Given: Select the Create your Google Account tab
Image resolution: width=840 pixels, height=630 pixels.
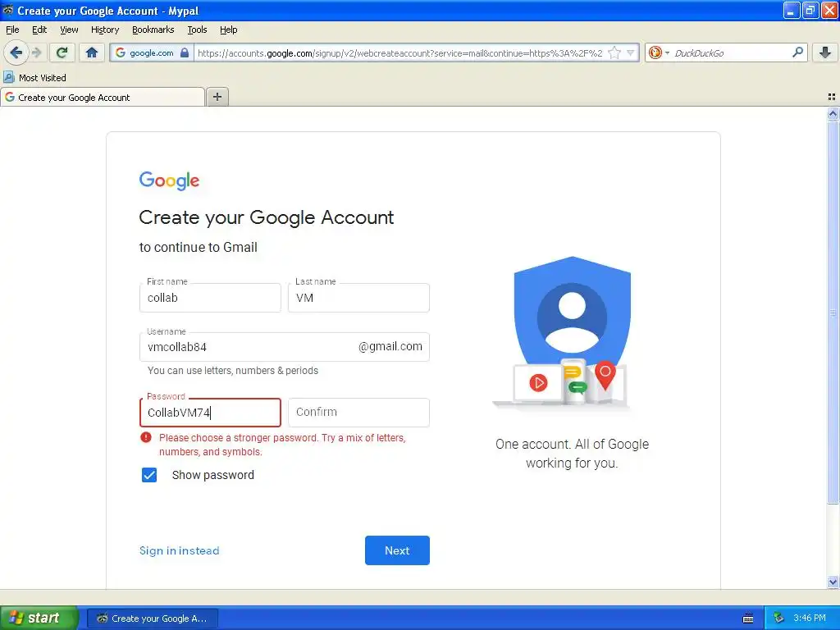Looking at the screenshot, I should [x=103, y=97].
